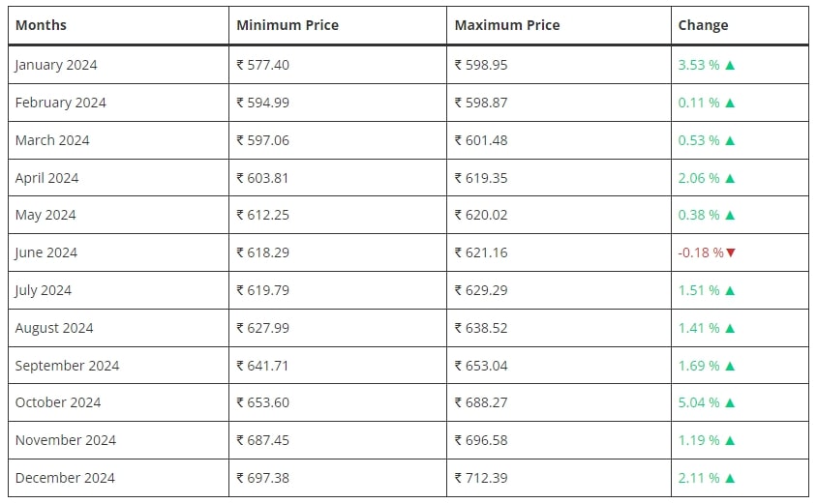This screenshot has width=817, height=504.
Task: Click the green arrow in the April 2024 row
Action: [730, 178]
